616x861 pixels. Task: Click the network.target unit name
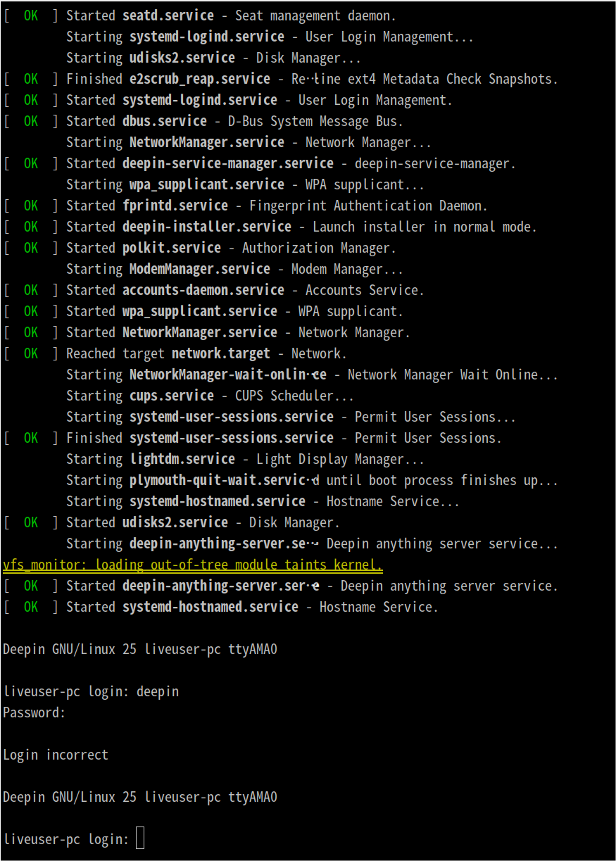[220, 353]
